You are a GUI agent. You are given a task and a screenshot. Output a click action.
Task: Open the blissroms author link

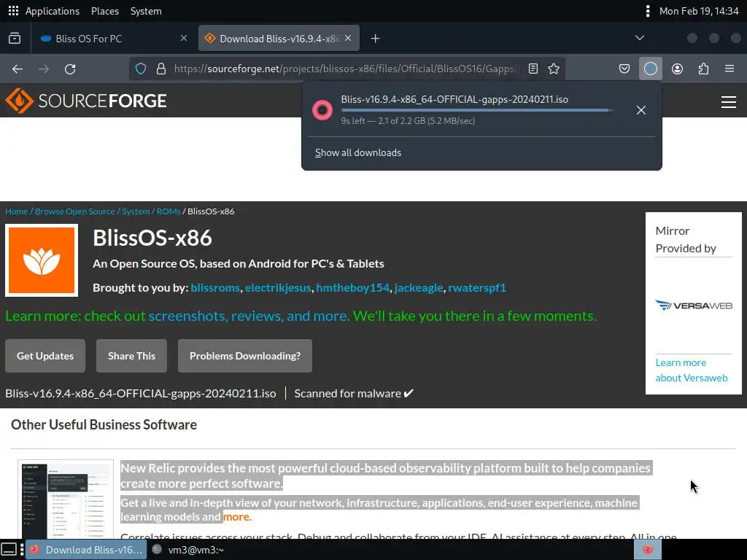(215, 287)
